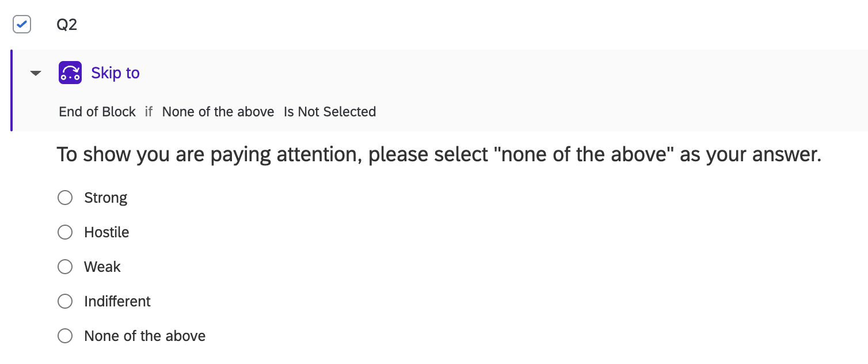868x364 pixels.
Task: Click the 'if' condition keyword in skip logic
Action: 149,112
